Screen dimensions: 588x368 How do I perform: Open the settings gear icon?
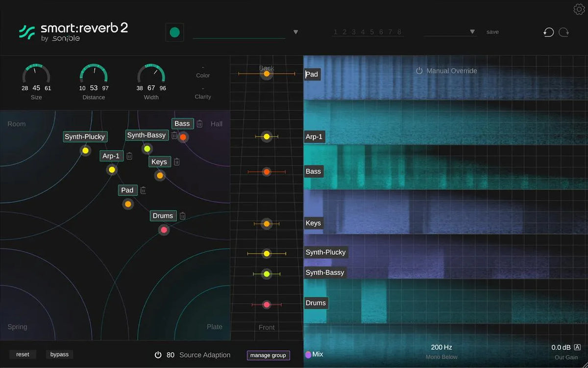(x=579, y=9)
